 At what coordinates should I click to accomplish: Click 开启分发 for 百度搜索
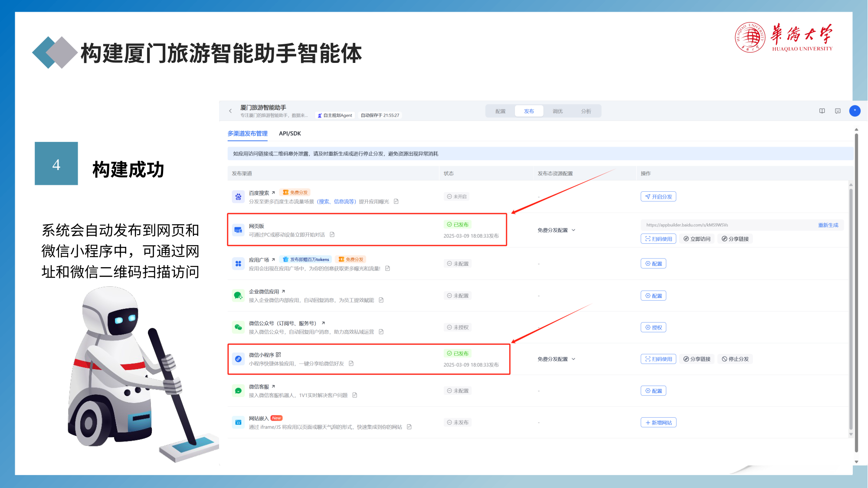click(658, 197)
